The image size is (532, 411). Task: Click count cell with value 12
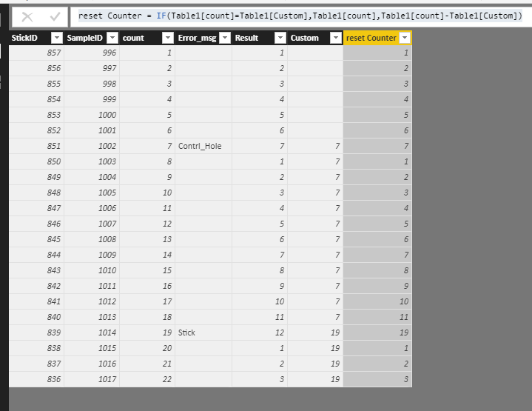[147, 224]
